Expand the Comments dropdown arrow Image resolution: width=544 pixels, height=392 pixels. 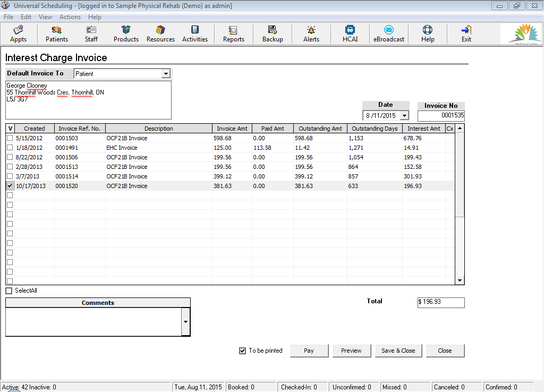pyautogui.click(x=185, y=321)
